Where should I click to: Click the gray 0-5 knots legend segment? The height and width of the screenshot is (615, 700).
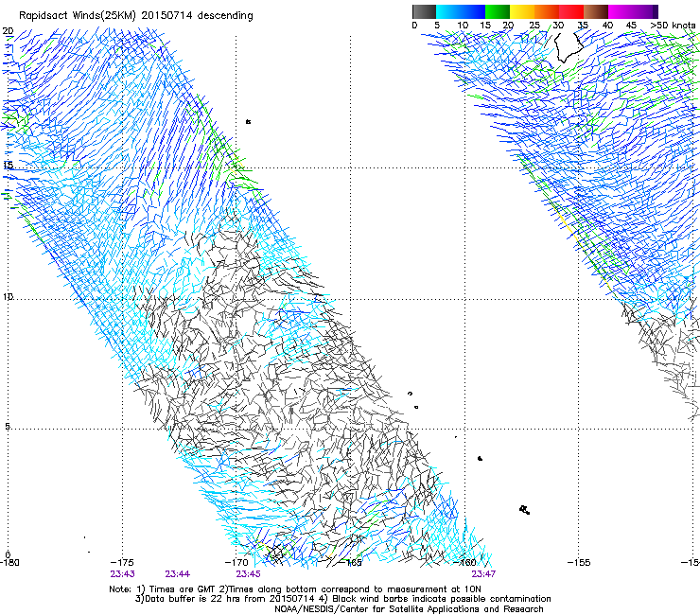pos(424,11)
